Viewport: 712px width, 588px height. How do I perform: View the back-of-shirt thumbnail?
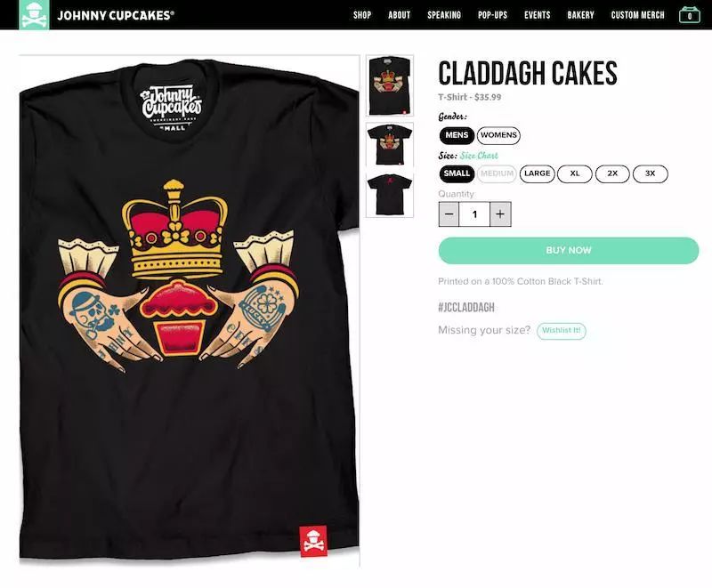coord(390,195)
